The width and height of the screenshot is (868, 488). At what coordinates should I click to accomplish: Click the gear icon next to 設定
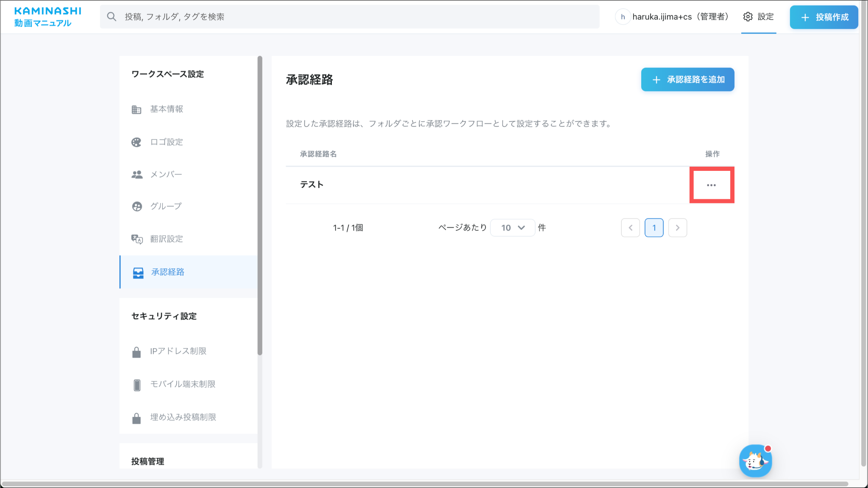pyautogui.click(x=748, y=17)
